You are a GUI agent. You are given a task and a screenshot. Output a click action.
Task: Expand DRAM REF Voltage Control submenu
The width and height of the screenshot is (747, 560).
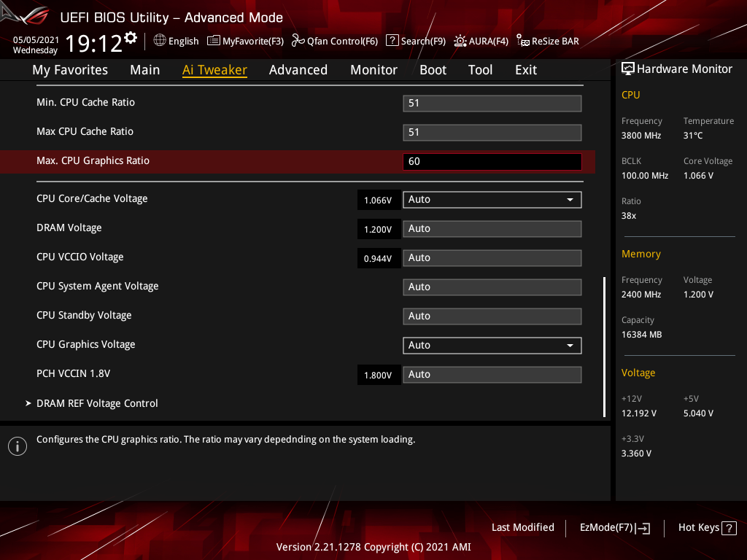(97, 403)
